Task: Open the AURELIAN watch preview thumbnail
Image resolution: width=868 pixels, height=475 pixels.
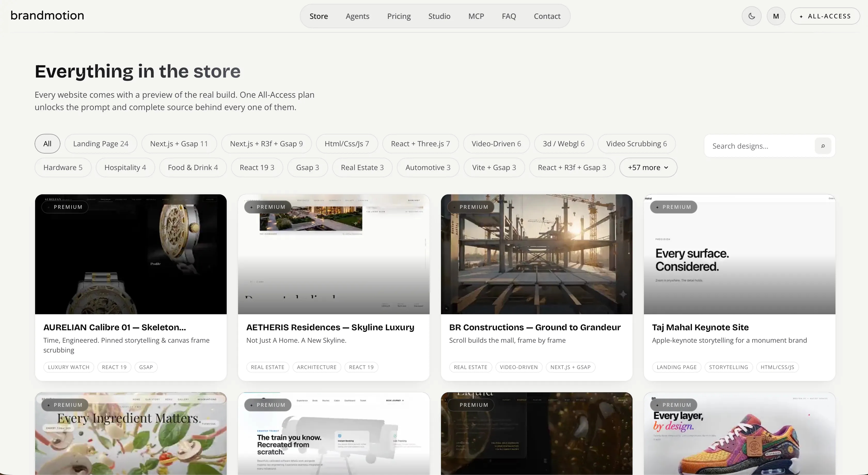Action: click(131, 254)
